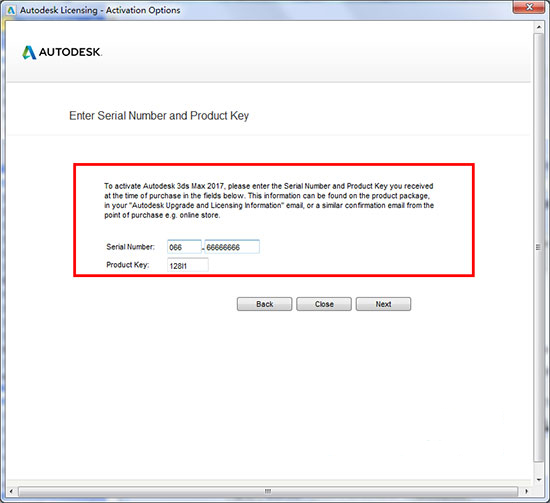Click the vertical scrollbar down arrow

539,480
